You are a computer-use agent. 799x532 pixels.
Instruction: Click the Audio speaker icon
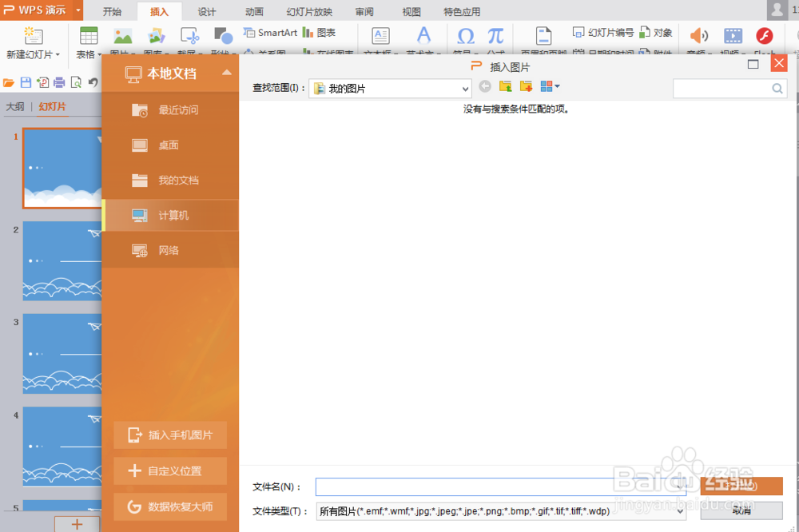point(698,36)
